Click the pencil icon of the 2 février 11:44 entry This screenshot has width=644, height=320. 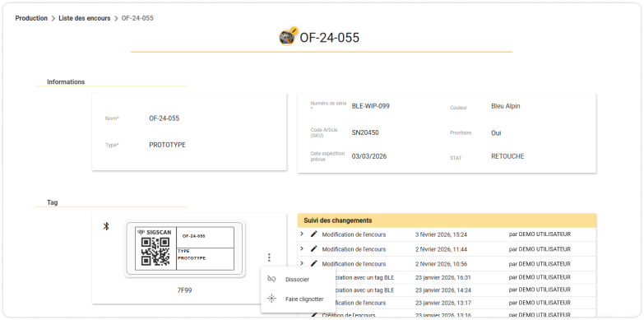pos(314,249)
